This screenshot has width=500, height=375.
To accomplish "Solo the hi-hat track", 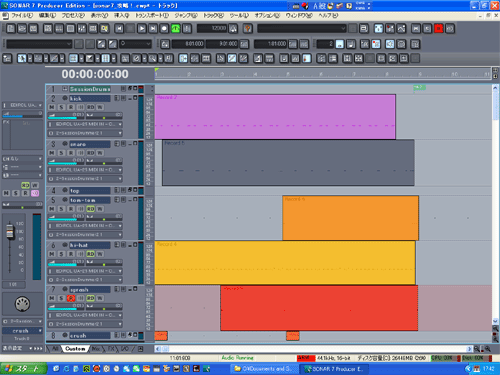I will point(61,254).
